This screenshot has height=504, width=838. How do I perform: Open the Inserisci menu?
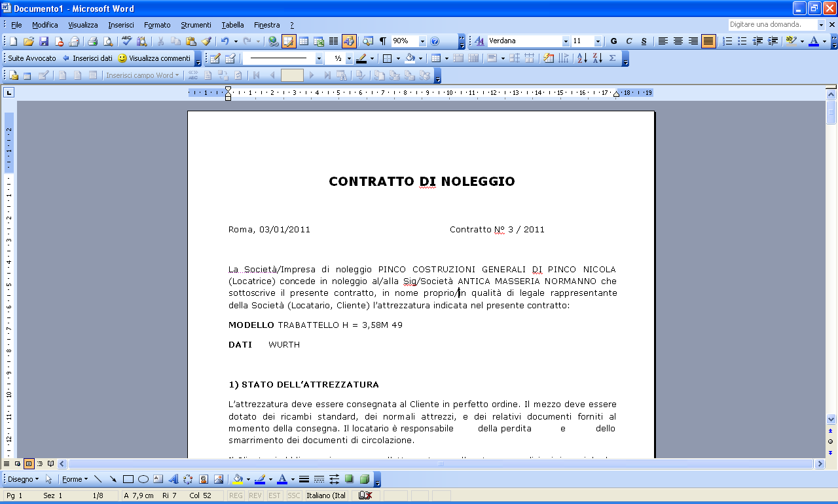[121, 25]
